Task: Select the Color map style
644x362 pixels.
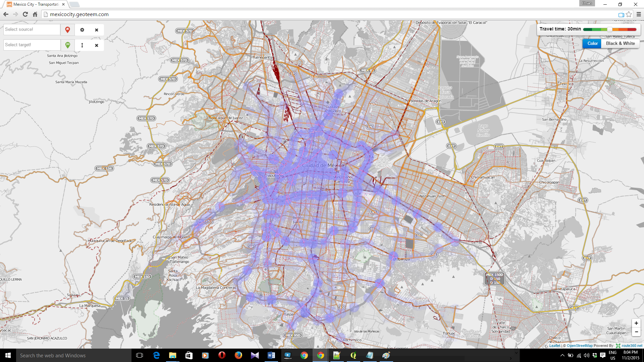Action: (x=592, y=44)
